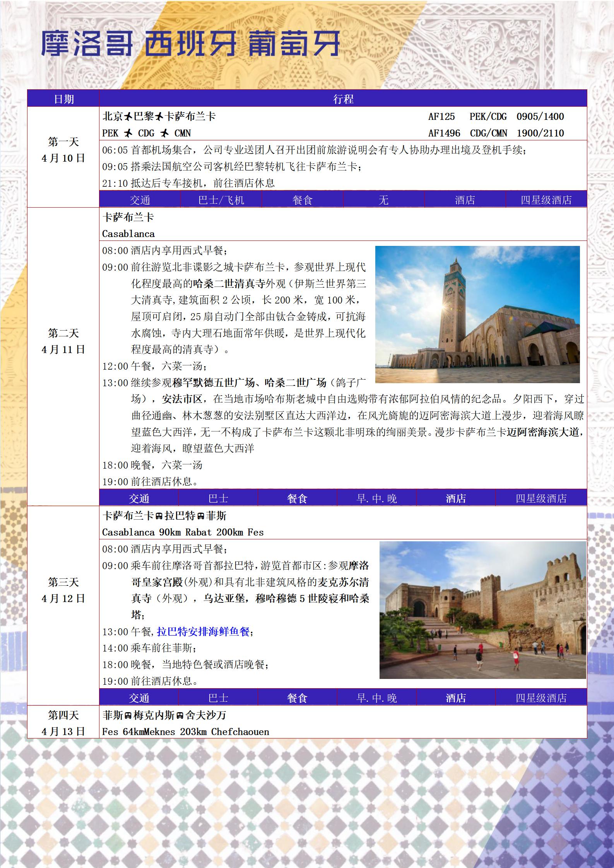
Task: Click the 12:00 午餐，六菜一汤 line
Action: (154, 366)
